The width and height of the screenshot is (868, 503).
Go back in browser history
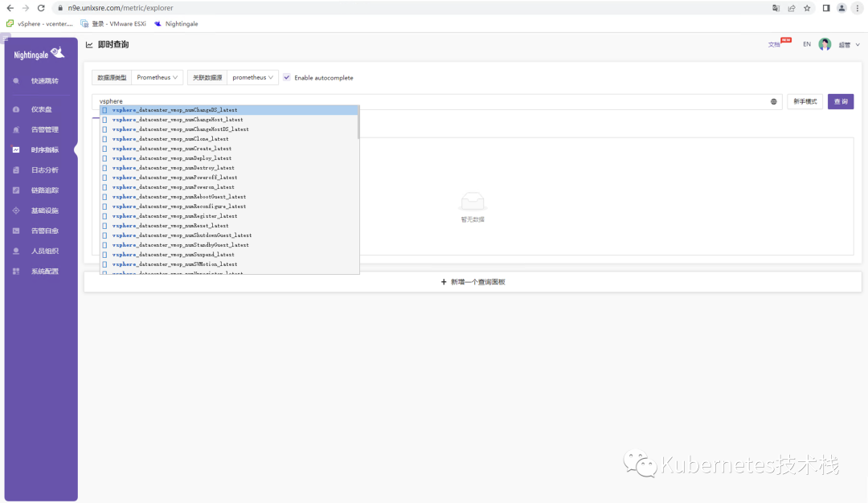tap(10, 8)
